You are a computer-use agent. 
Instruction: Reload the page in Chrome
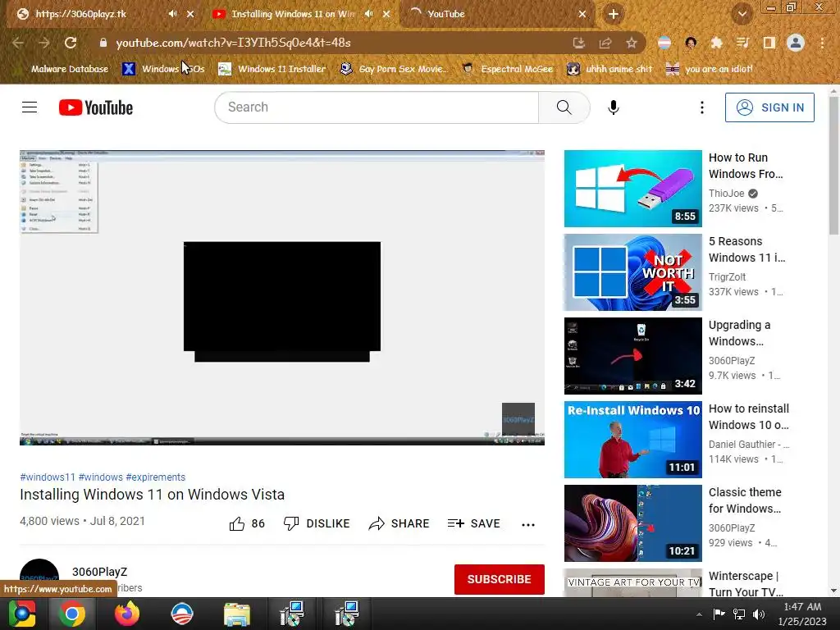tap(71, 43)
